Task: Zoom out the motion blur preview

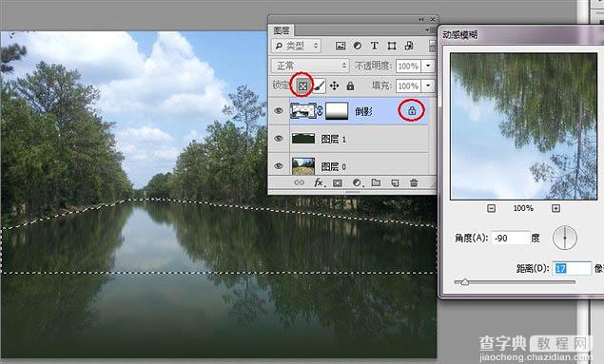Action: (x=491, y=208)
